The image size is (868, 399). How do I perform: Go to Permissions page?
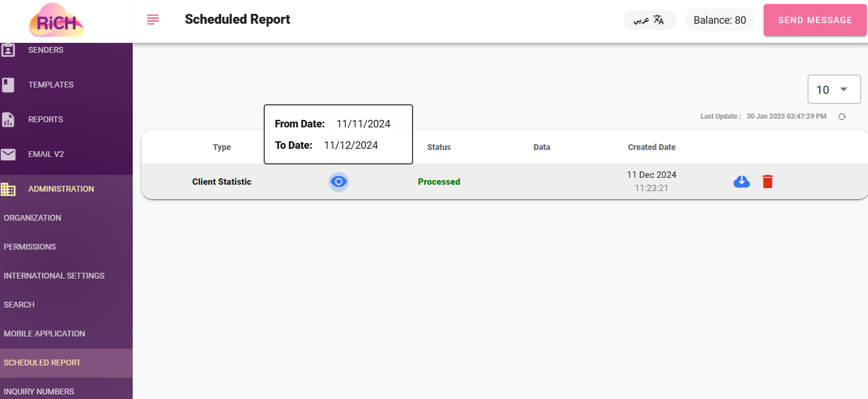(x=30, y=247)
